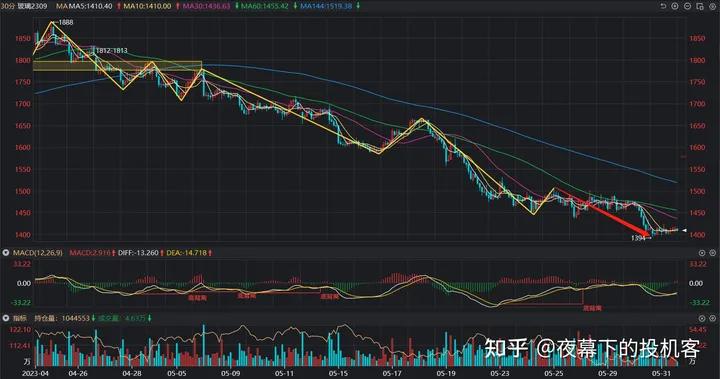Click the 1394 low price label
Viewport: 720px width, 379px height.
(638, 238)
